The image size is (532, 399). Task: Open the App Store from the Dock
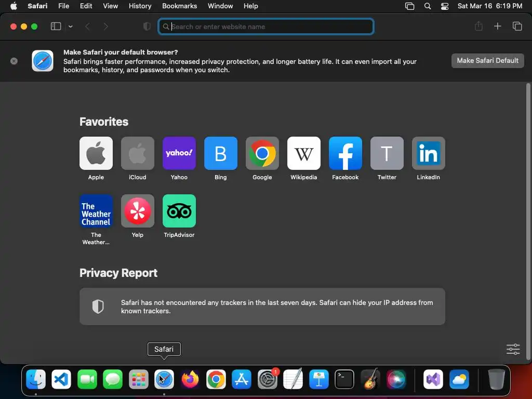coord(242,379)
